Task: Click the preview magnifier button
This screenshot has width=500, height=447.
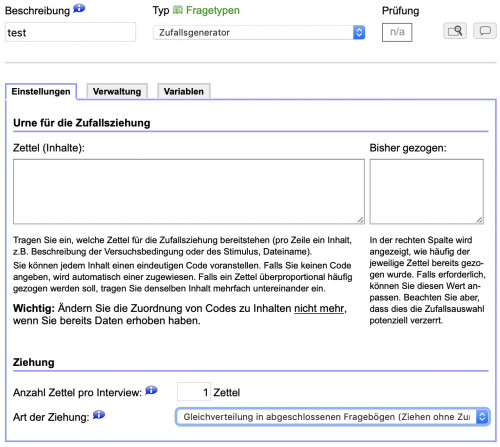Action: point(455,31)
